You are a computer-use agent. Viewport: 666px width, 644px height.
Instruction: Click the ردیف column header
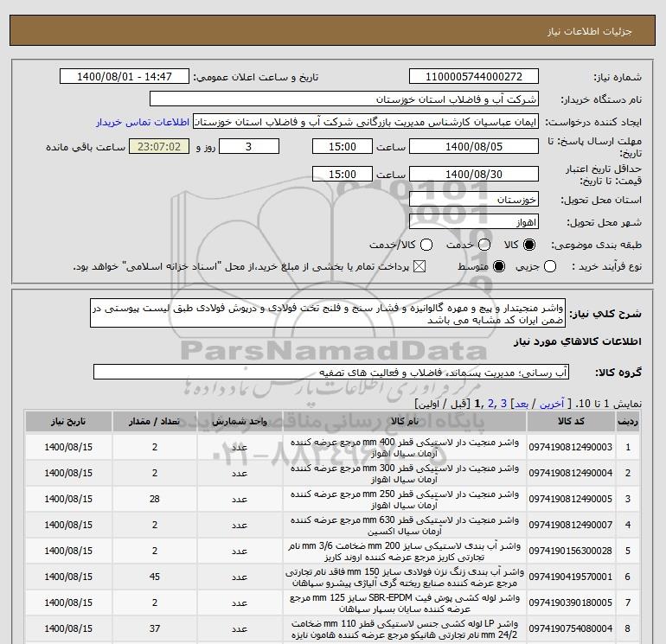pos(628,422)
